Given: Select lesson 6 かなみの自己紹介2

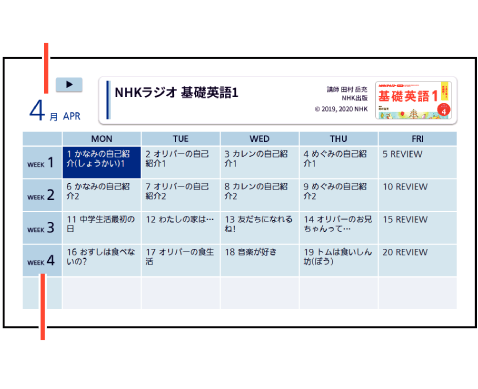Looking at the screenshot, I should coord(102,195).
